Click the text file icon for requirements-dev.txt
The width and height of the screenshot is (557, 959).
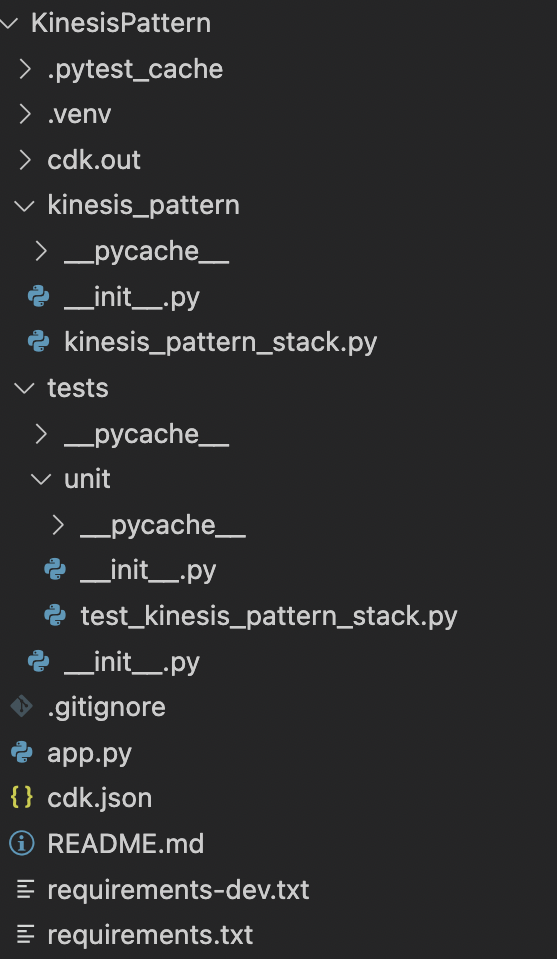click(25, 889)
